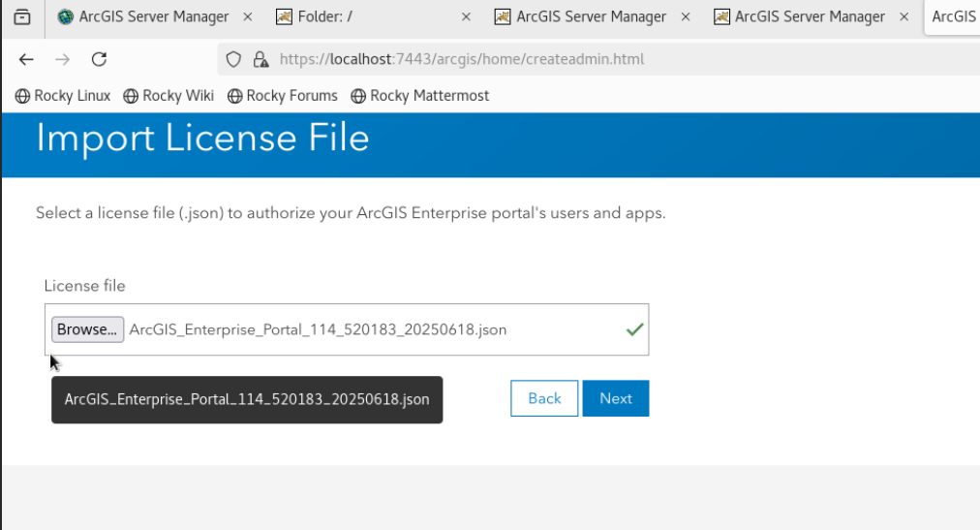Close the Folder: / tab
The width and height of the screenshot is (980, 530).
point(466,16)
